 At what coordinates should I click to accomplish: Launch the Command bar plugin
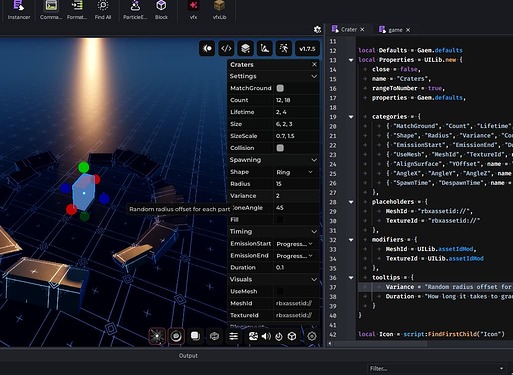(x=51, y=10)
